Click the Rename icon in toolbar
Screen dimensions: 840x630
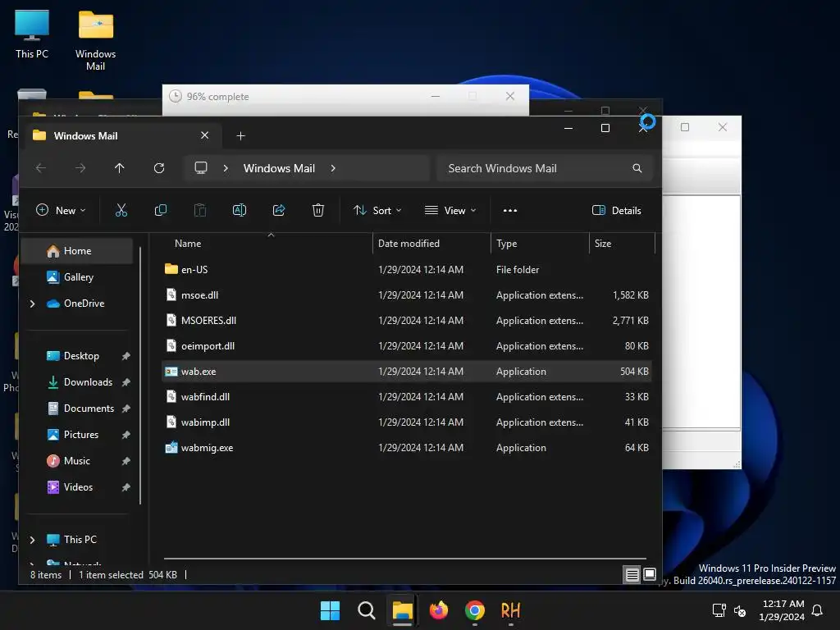[x=240, y=211]
